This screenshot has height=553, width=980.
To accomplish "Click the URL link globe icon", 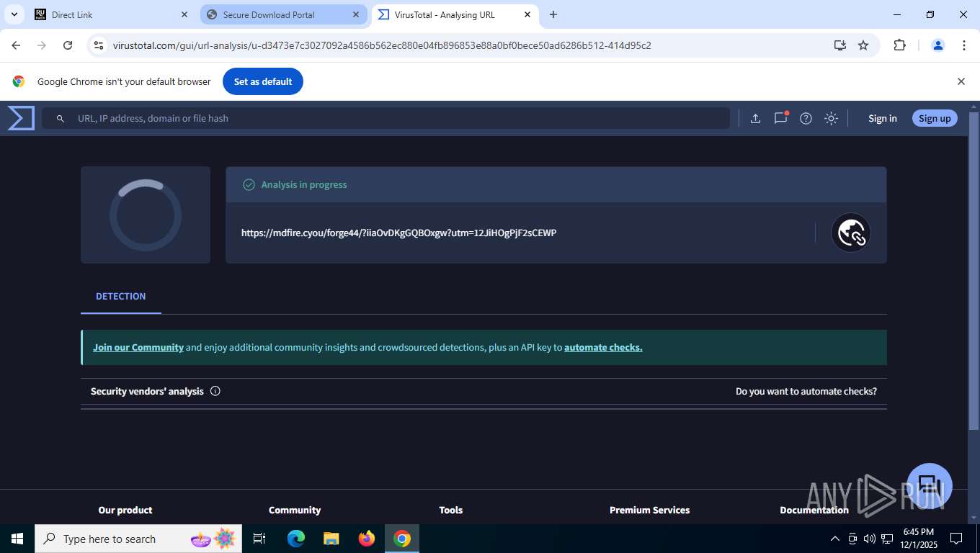I will (x=851, y=233).
